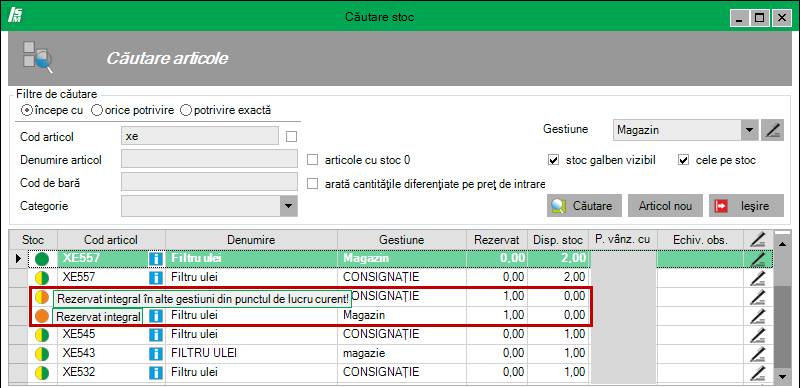This screenshot has width=800, height=388.
Task: Click stock status circle of XE545 row
Action: 42,334
